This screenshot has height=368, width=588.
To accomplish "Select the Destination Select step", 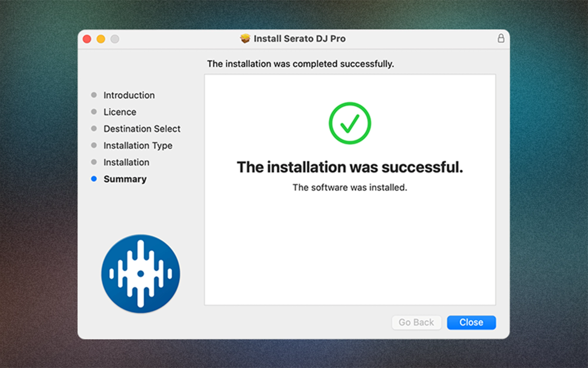I will point(142,129).
